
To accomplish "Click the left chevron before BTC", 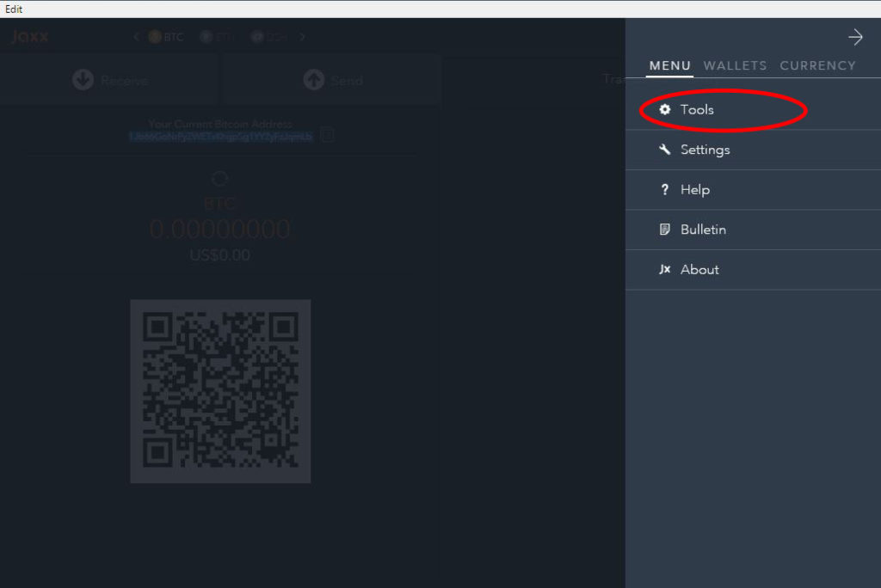I will (x=137, y=37).
